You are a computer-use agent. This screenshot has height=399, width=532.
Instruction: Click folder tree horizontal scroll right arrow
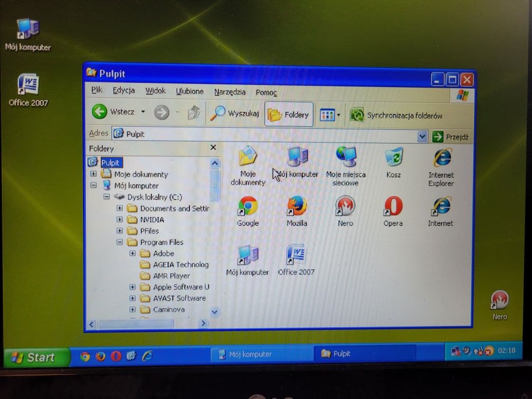203,324
